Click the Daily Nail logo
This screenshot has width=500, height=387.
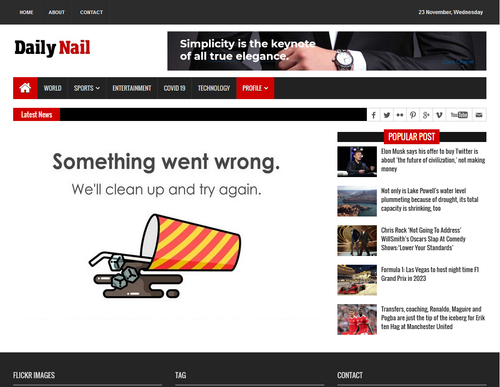pos(52,48)
